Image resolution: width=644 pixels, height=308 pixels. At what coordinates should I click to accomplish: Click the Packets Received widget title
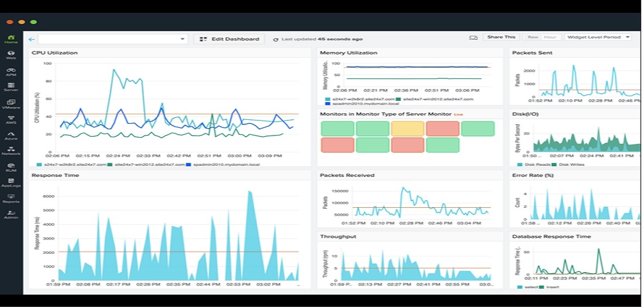(347, 175)
